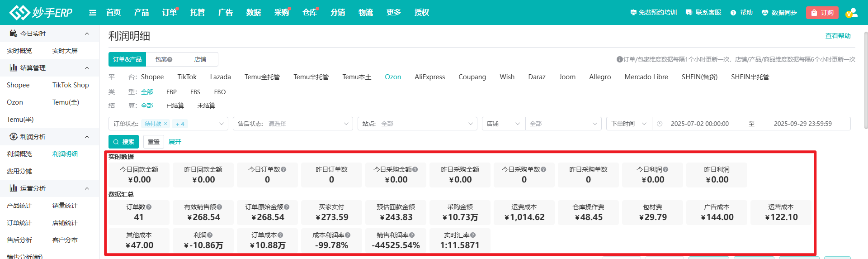
Task: Collapse the 利润分析 sidebar section
Action: click(87, 137)
